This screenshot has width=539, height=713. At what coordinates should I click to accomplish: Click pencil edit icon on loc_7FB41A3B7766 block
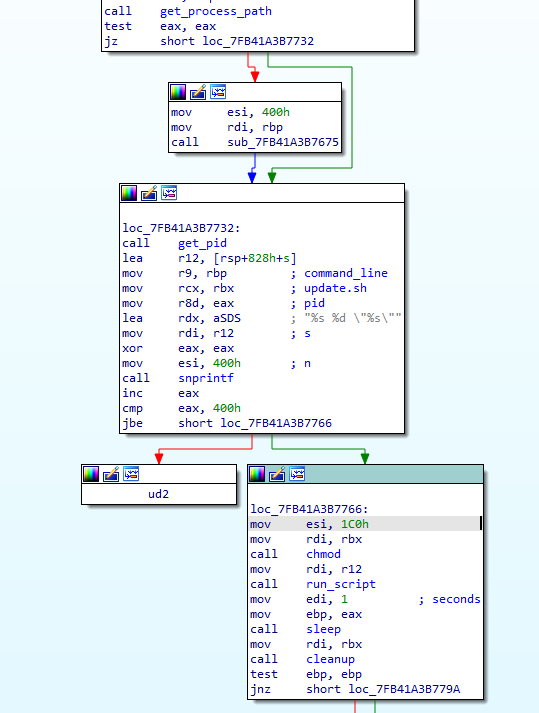277,474
